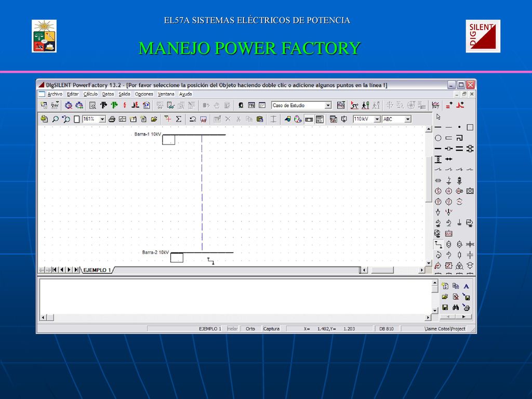The width and height of the screenshot is (532, 399).
Task: Open the Caso de Estudio dropdown
Action: tap(328, 105)
